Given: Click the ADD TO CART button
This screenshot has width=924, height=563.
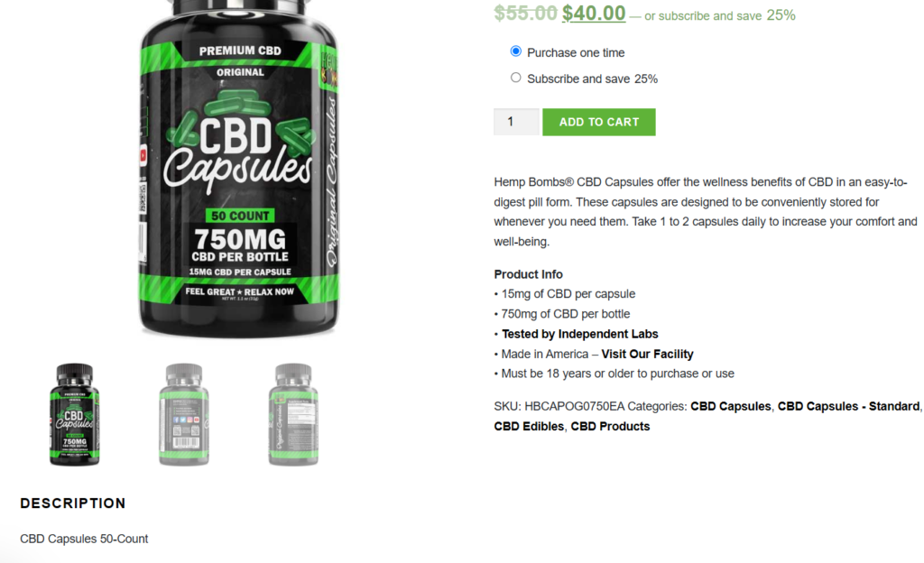Looking at the screenshot, I should coord(599,122).
